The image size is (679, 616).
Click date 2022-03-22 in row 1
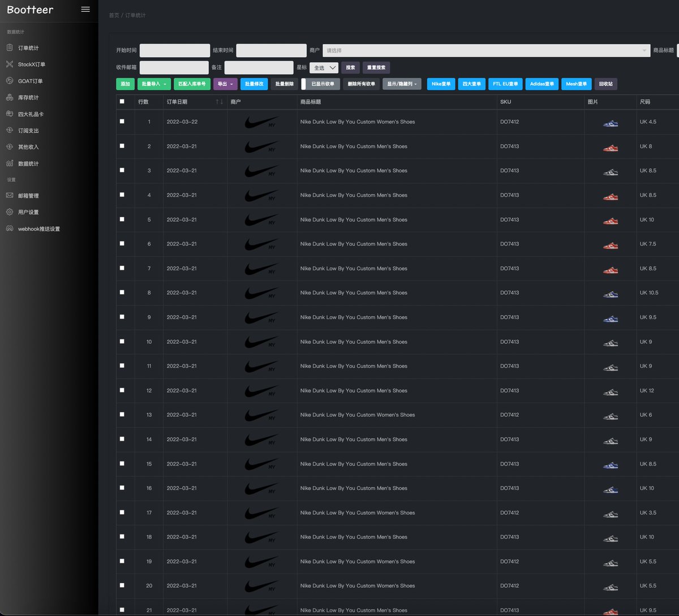pos(182,122)
